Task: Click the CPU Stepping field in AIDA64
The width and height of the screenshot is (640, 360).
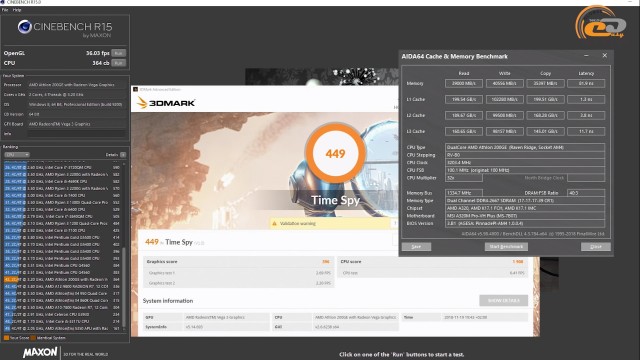Action: pos(525,155)
